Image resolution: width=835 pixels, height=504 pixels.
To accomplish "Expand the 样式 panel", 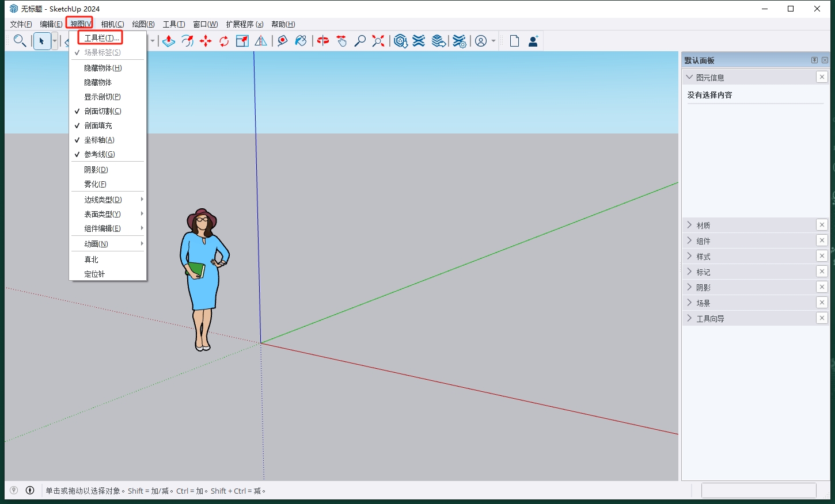I will 704,256.
